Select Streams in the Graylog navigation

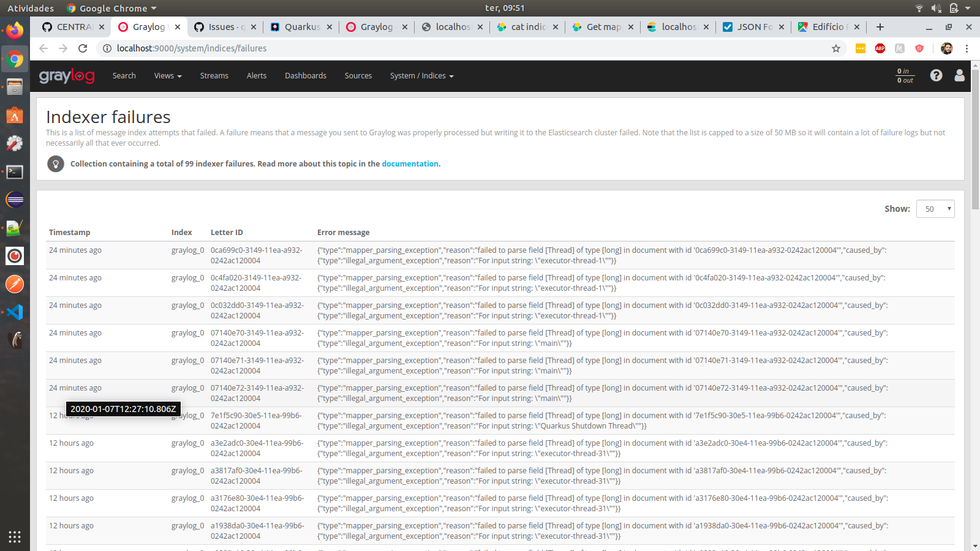[214, 75]
